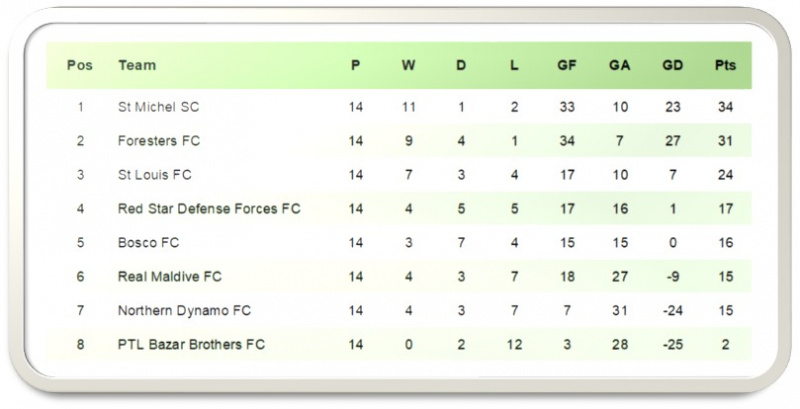Open the St Michel SC team name

[x=158, y=107]
